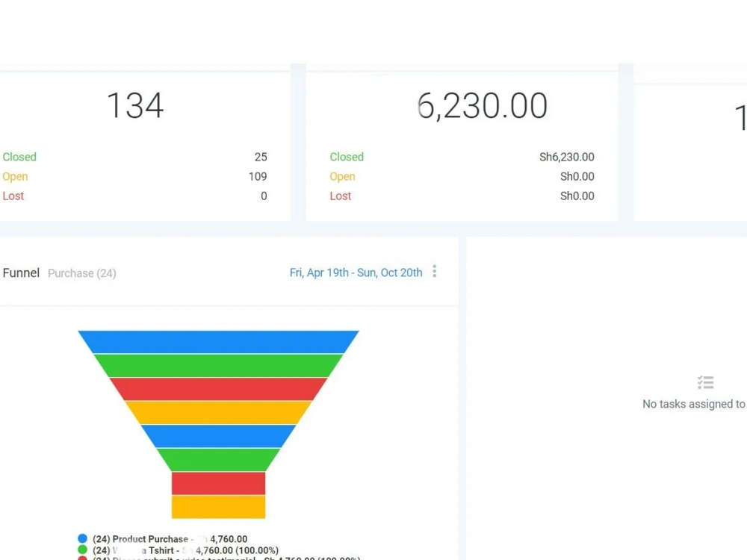The image size is (747, 560).
Task: Click the upper green funnel stage
Action: tap(218, 366)
